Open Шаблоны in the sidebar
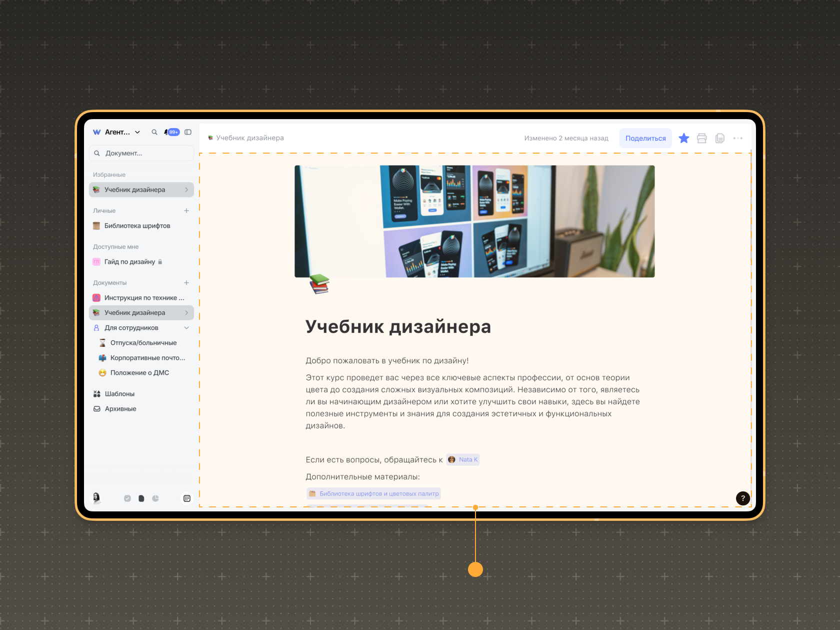This screenshot has height=630, width=840. click(x=119, y=394)
